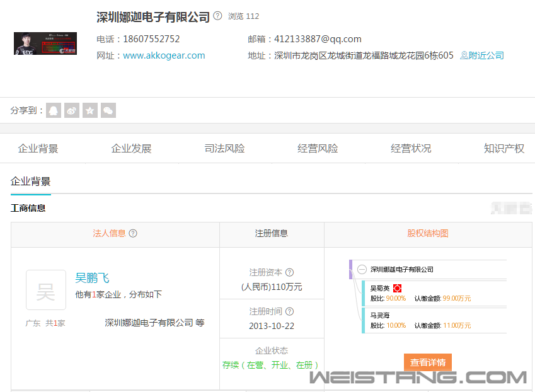Select the 经营状况 tab
Viewport: 535px width, 392px height.
tap(411, 148)
